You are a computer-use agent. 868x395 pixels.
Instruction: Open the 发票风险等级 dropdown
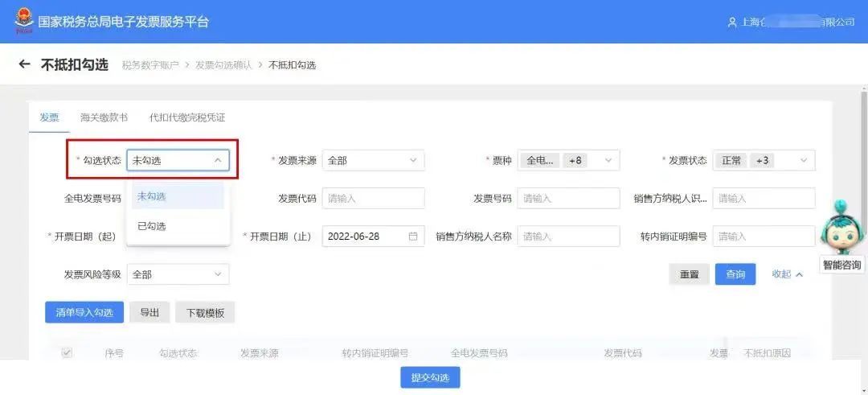178,274
